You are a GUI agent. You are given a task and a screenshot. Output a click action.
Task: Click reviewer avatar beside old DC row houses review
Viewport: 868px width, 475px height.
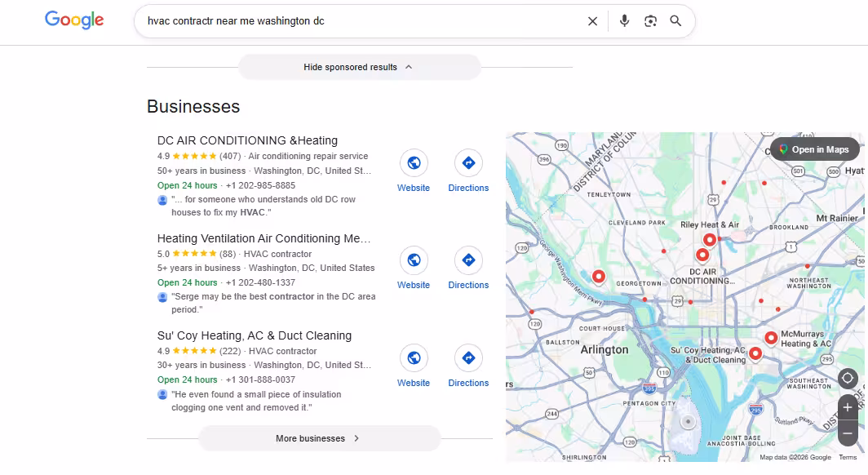click(x=162, y=200)
